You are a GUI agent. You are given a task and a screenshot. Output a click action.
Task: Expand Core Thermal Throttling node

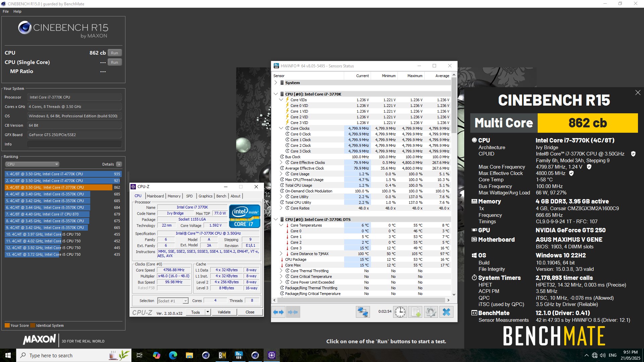(x=281, y=271)
